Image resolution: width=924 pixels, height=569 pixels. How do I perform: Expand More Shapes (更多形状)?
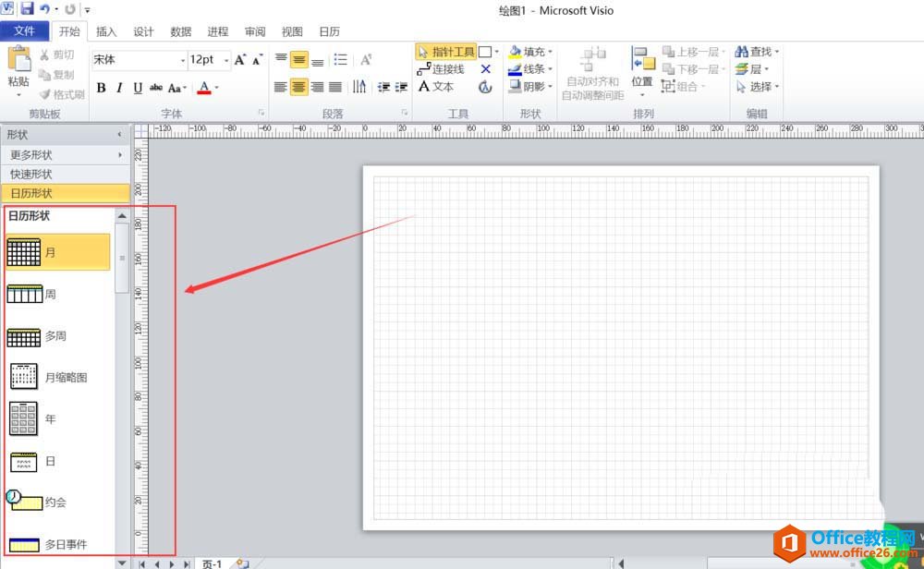coord(66,155)
